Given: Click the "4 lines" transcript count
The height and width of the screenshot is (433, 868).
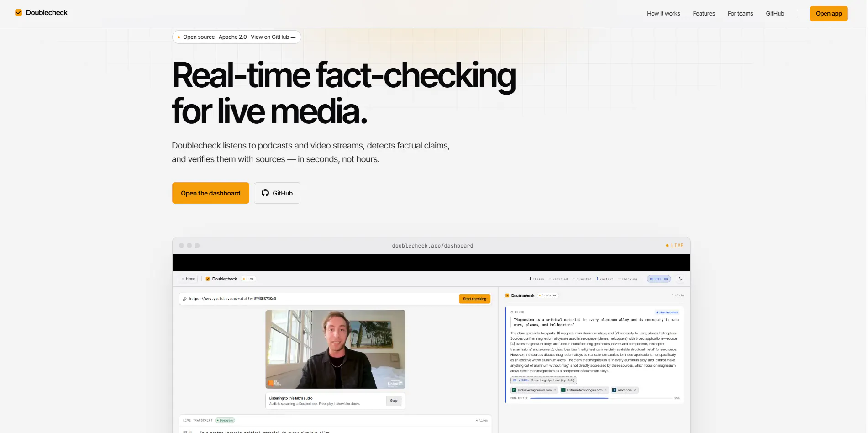Looking at the screenshot, I should [482, 420].
